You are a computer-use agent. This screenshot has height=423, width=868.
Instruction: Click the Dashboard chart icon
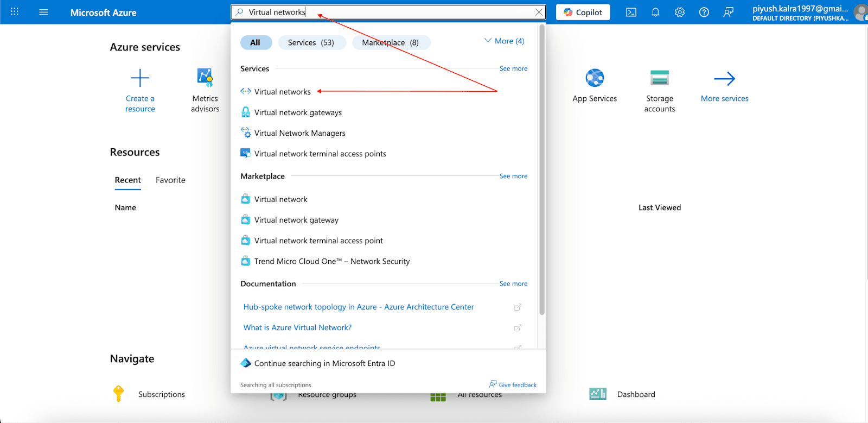click(x=598, y=394)
